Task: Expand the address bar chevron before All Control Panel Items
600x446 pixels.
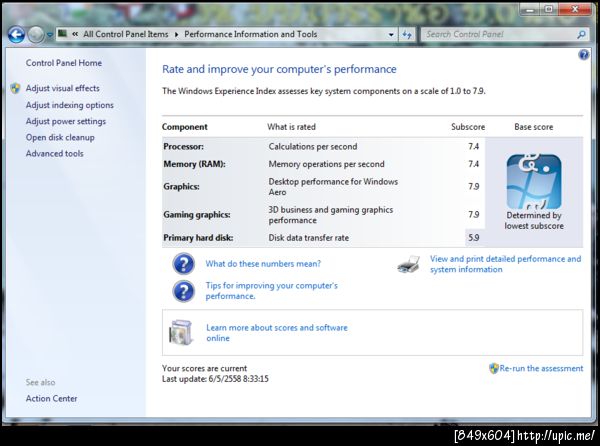Action: 75,34
